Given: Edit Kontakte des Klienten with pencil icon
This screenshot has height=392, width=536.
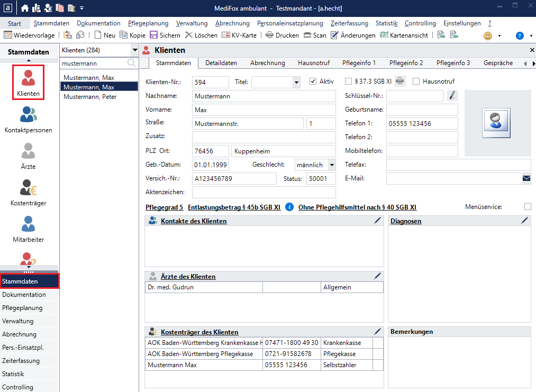Looking at the screenshot, I should pos(377,221).
